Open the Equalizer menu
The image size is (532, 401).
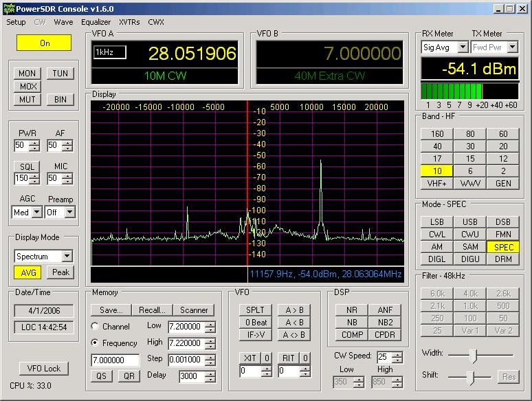click(x=96, y=22)
